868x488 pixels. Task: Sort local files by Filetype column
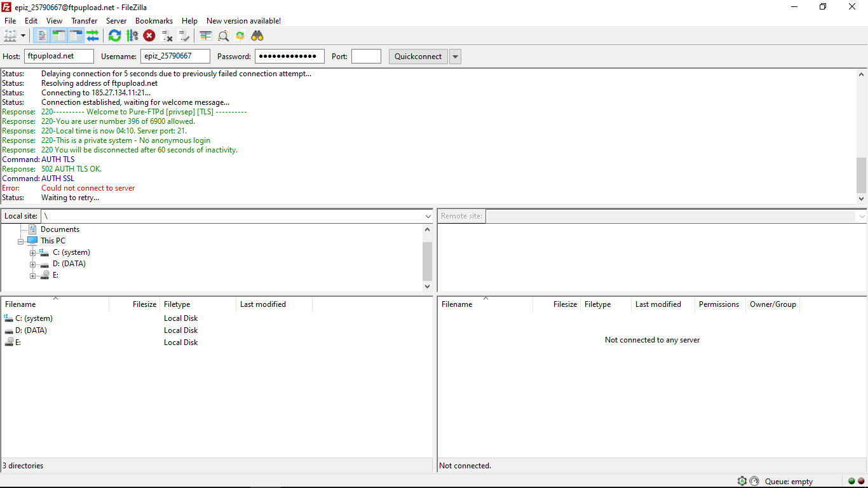(x=198, y=304)
